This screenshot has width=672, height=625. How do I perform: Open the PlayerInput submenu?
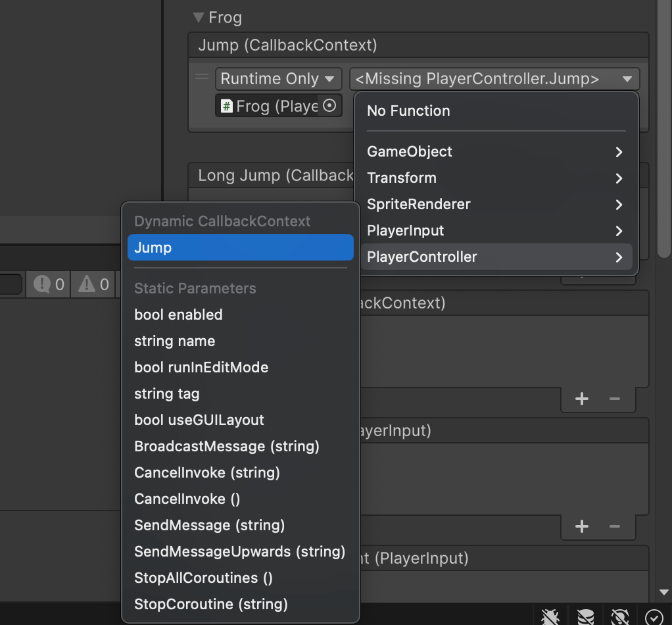coord(496,231)
